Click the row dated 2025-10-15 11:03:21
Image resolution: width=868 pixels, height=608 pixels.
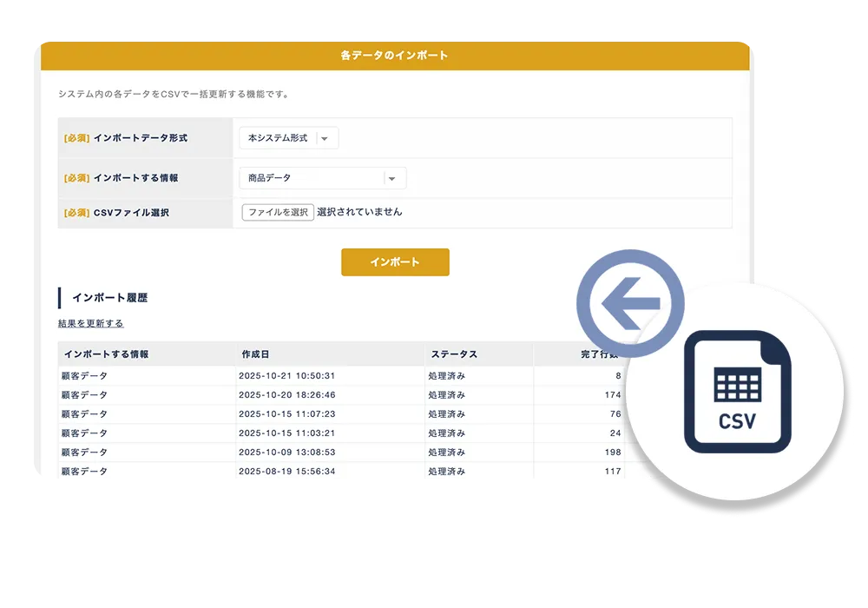click(x=286, y=433)
